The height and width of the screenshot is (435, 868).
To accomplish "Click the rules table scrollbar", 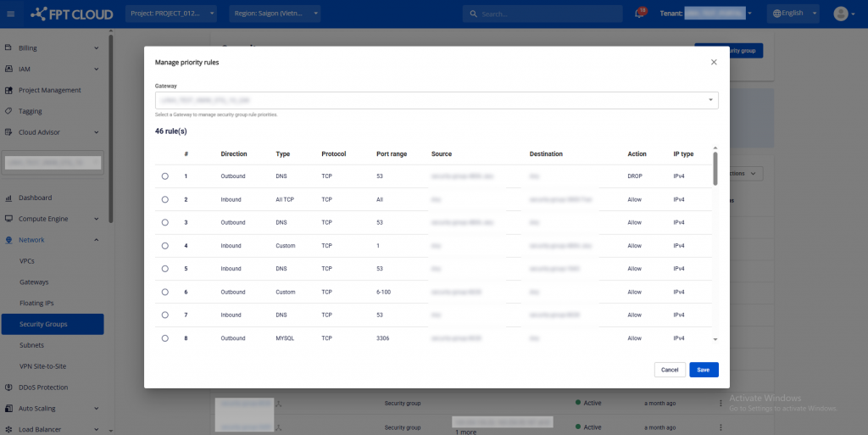I will (x=715, y=168).
